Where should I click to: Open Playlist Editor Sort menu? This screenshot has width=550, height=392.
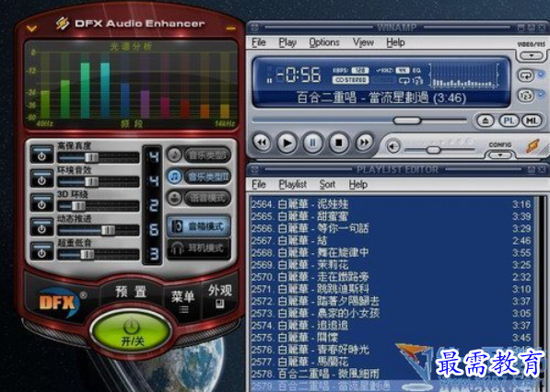pos(327,184)
